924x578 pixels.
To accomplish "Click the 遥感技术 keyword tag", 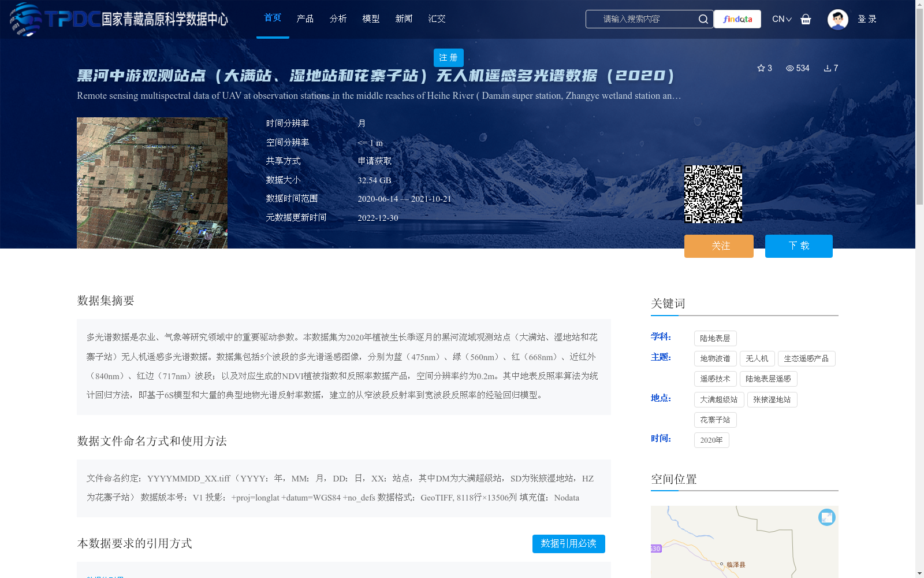I will pyautogui.click(x=715, y=379).
